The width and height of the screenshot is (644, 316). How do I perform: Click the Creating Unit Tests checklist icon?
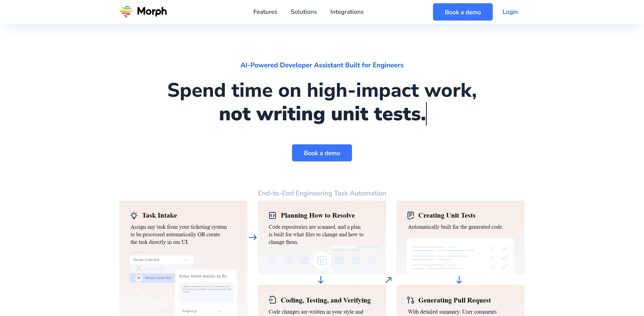(410, 215)
